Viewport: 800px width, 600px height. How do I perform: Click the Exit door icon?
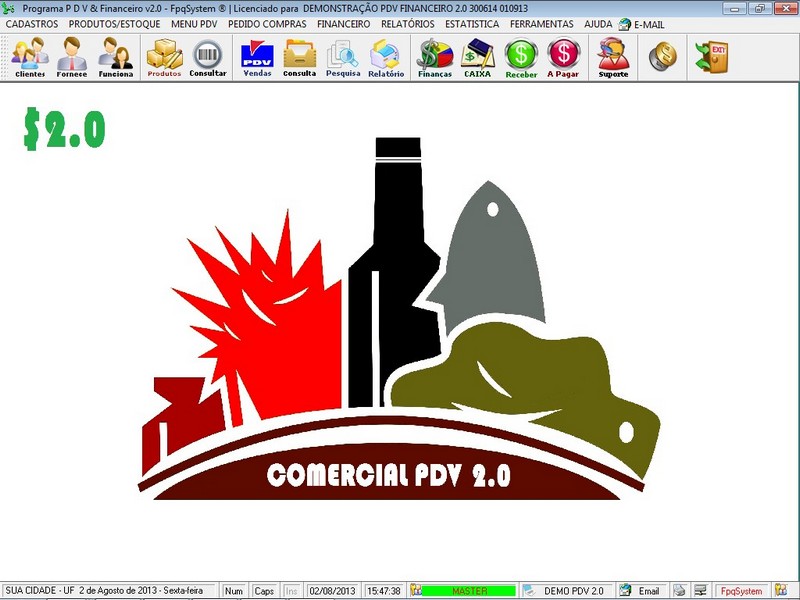712,56
